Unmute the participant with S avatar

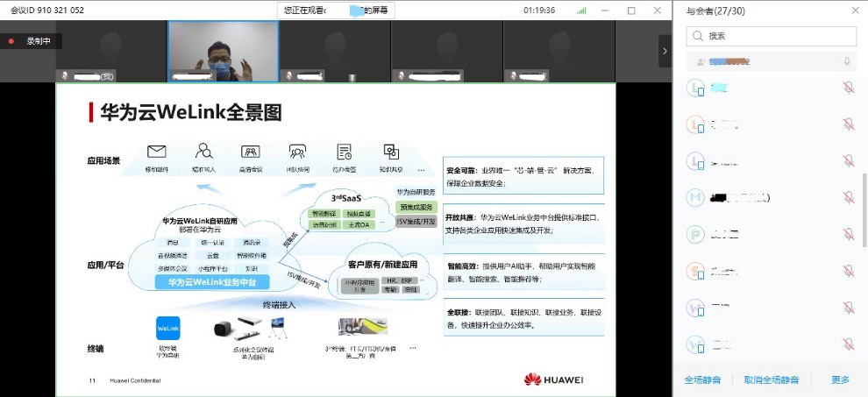pyautogui.click(x=849, y=271)
